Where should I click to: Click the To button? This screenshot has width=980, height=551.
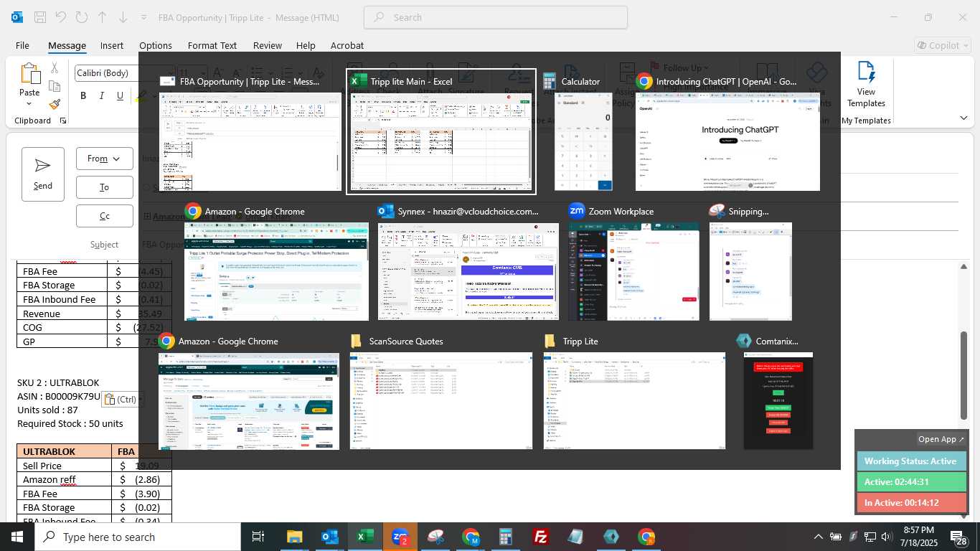pyautogui.click(x=105, y=187)
